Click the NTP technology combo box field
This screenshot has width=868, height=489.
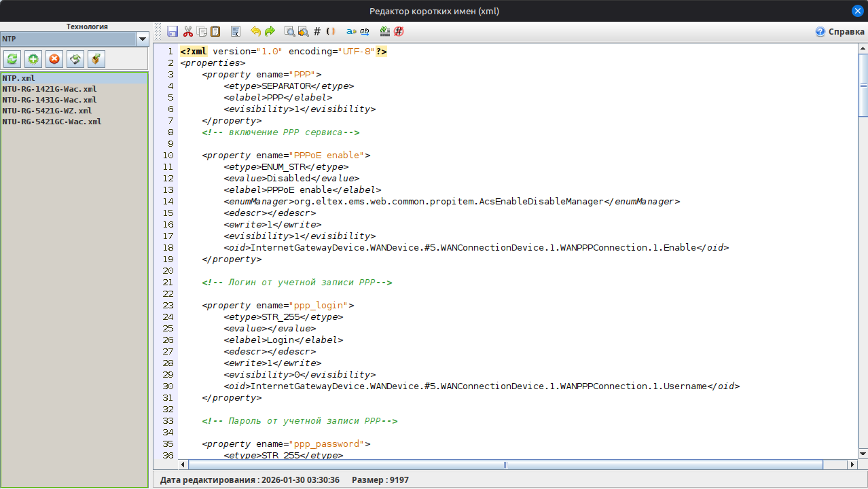click(x=68, y=39)
